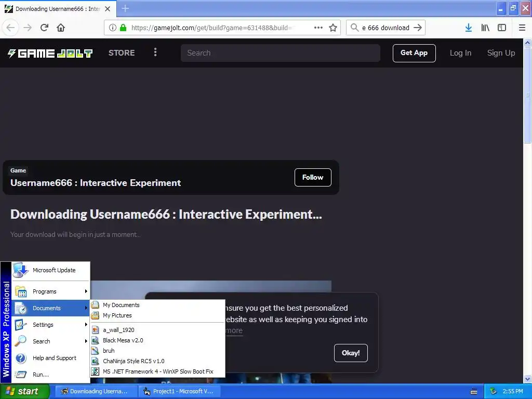The height and width of the screenshot is (399, 532).
Task: Open the STORE page
Action: point(122,53)
